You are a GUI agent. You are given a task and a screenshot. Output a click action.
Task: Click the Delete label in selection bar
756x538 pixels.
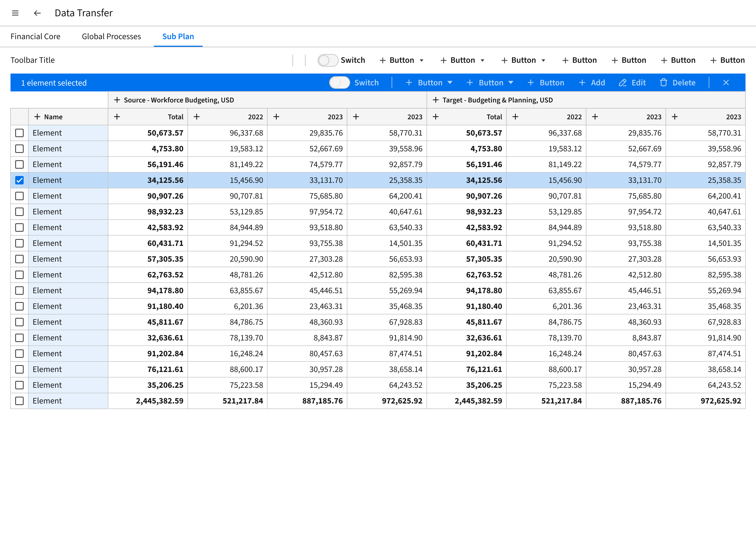click(x=684, y=83)
